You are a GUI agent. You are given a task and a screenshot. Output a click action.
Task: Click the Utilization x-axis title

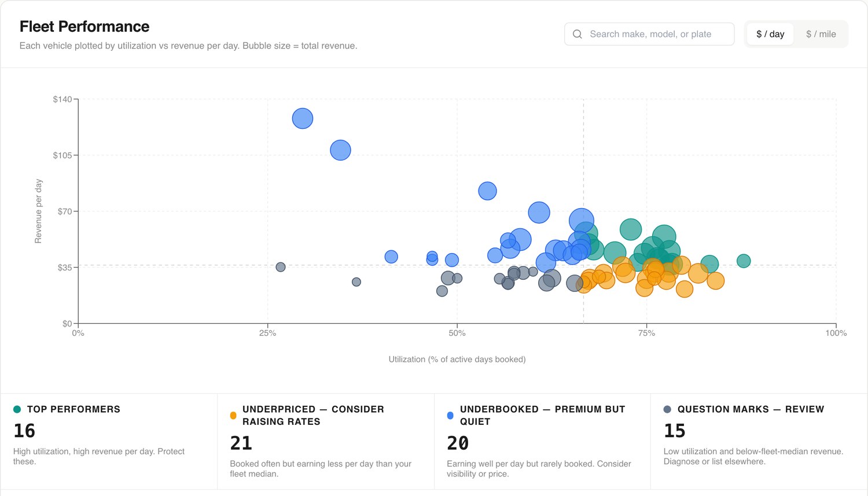click(457, 359)
